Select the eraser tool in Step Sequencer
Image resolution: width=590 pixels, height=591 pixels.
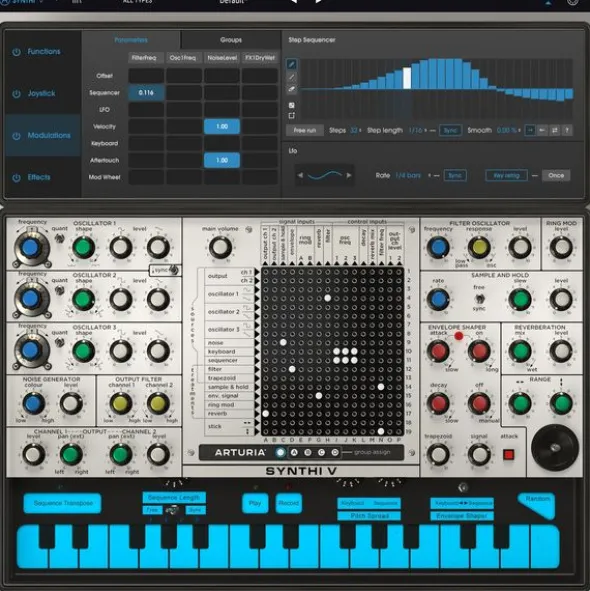point(291,89)
